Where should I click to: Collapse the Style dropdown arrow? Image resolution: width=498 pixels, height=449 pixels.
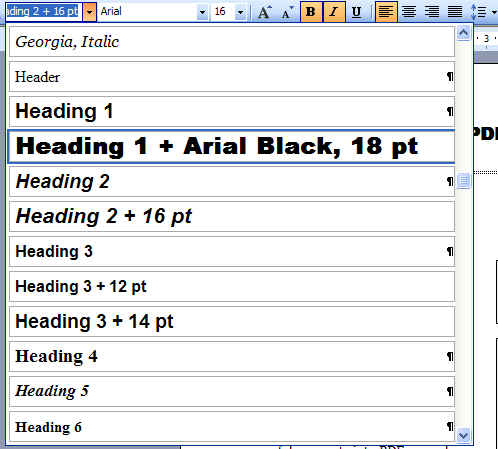89,12
